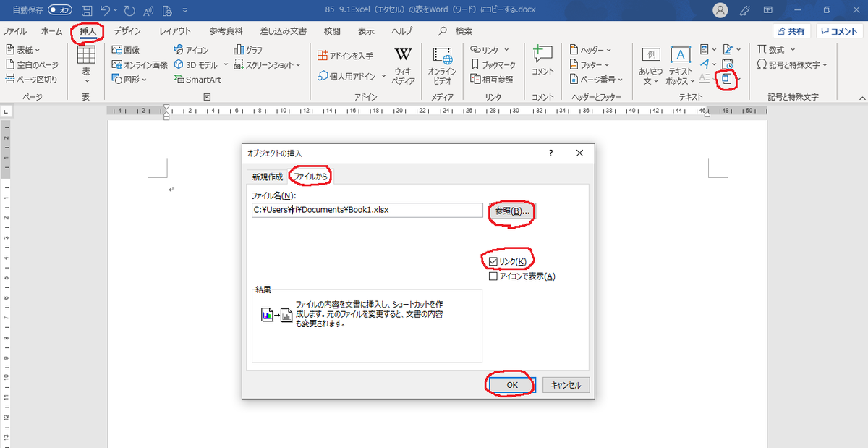Expand the 数式 (equation) dropdown
The image size is (868, 448).
[793, 50]
